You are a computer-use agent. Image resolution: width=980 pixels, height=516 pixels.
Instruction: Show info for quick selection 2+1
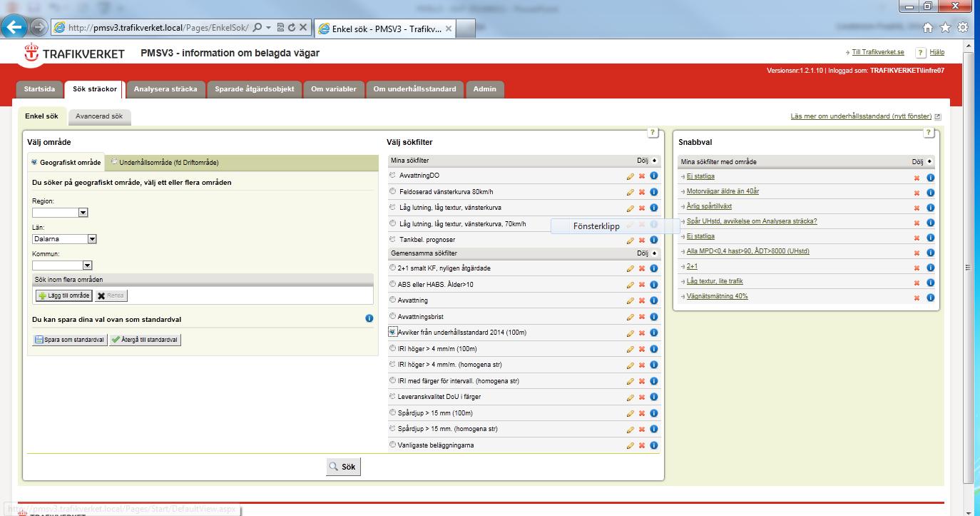click(x=930, y=268)
